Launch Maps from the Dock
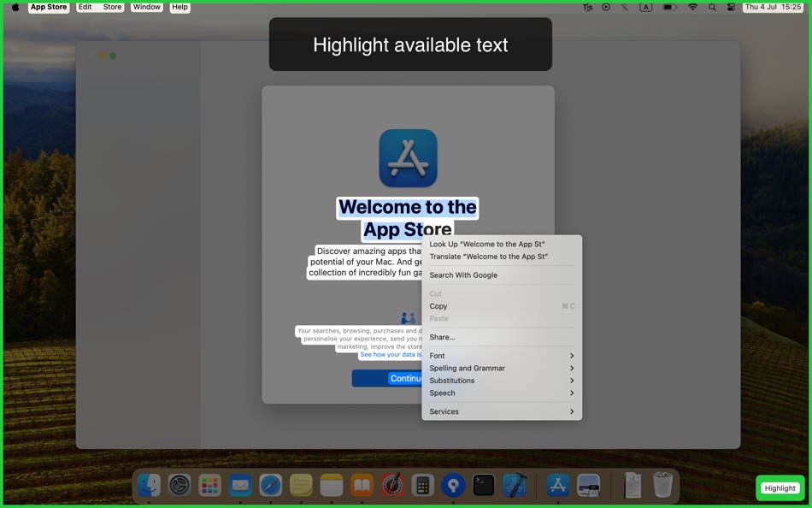 (x=452, y=486)
